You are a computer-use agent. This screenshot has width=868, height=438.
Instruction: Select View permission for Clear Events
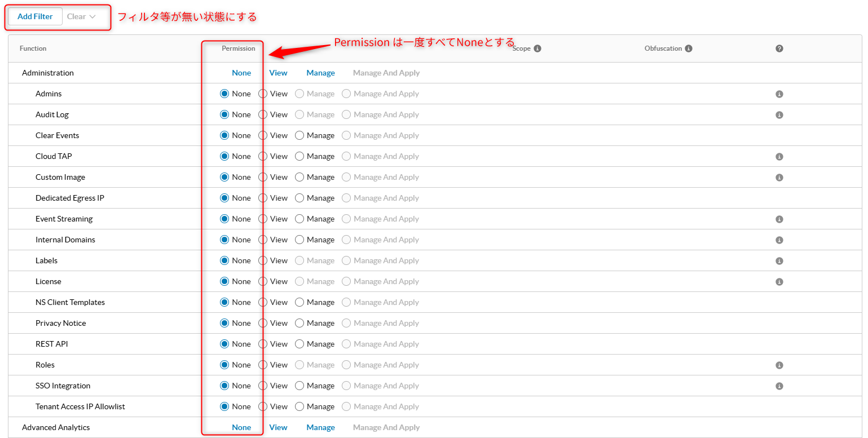262,135
